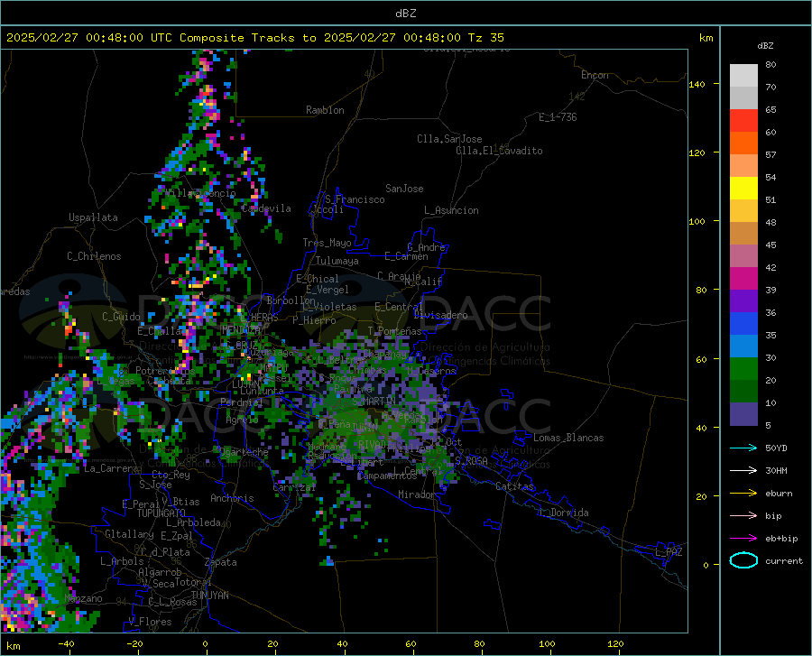The image size is (812, 656).
Task: Click the 'dBZ' heading above the color scale
Action: [x=765, y=45]
